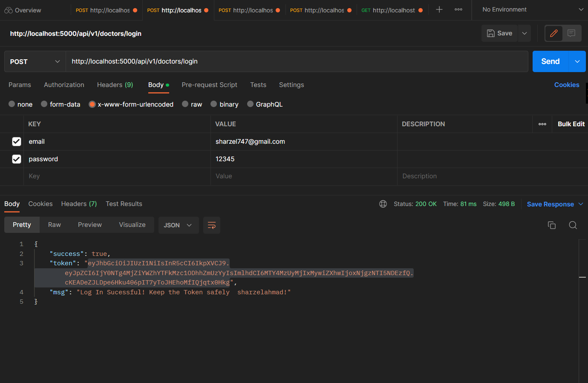Open the POST method dropdown
Image resolution: width=588 pixels, height=383 pixels.
34,61
